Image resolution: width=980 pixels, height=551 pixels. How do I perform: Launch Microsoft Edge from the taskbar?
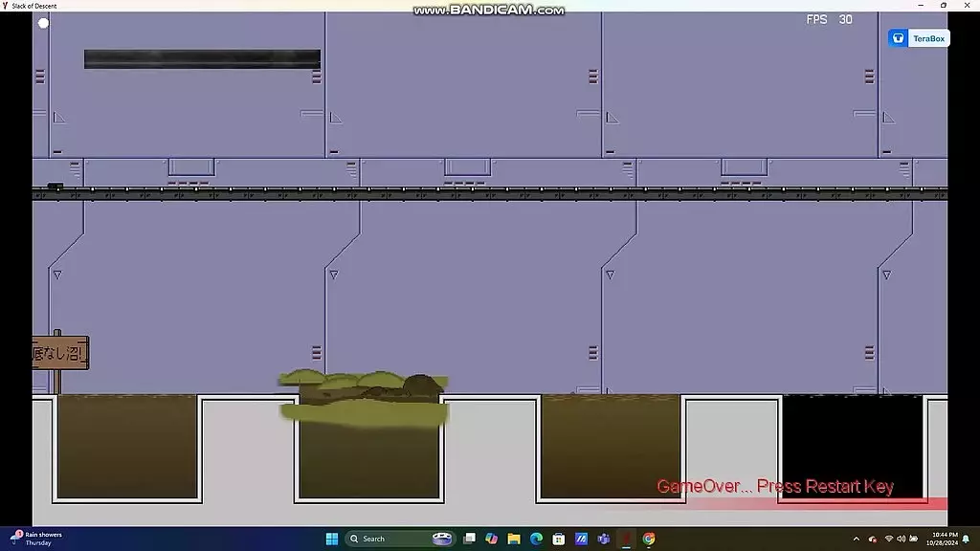536,539
